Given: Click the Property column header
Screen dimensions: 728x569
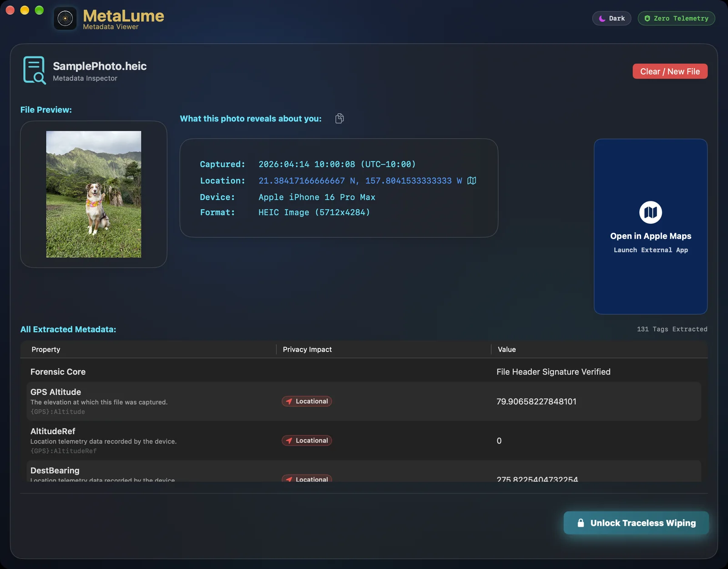Looking at the screenshot, I should [x=45, y=349].
